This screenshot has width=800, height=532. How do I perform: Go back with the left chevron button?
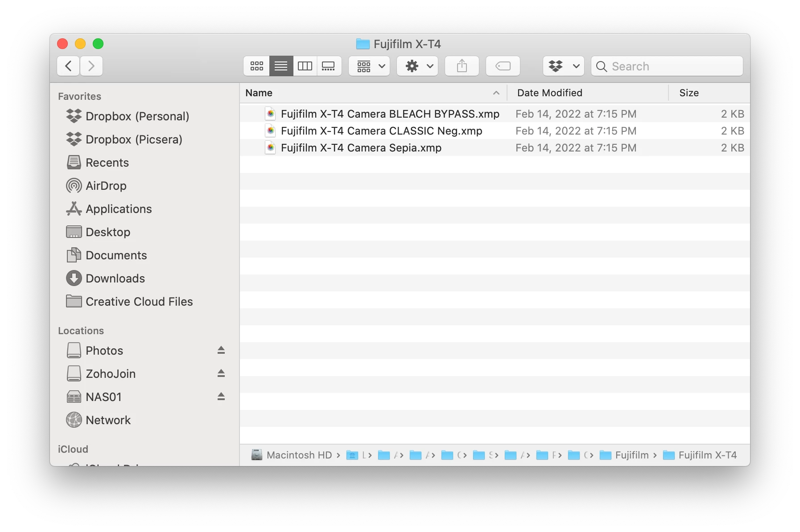68,66
